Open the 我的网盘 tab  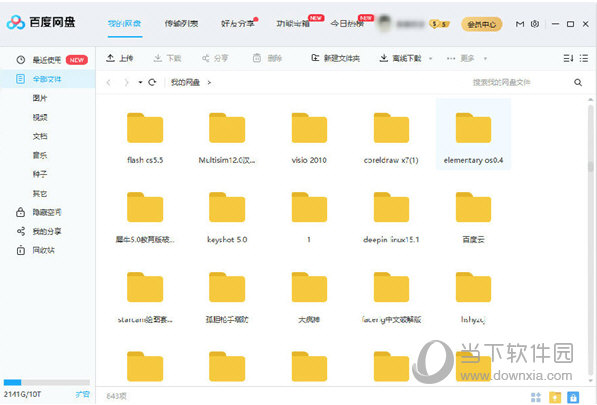point(125,24)
